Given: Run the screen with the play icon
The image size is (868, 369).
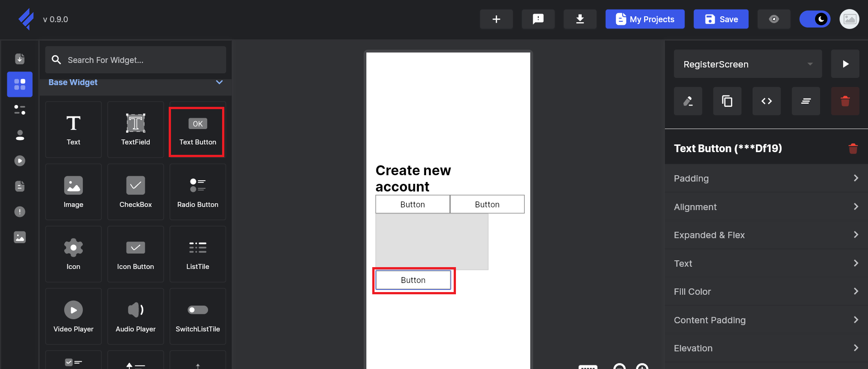Looking at the screenshot, I should point(845,64).
